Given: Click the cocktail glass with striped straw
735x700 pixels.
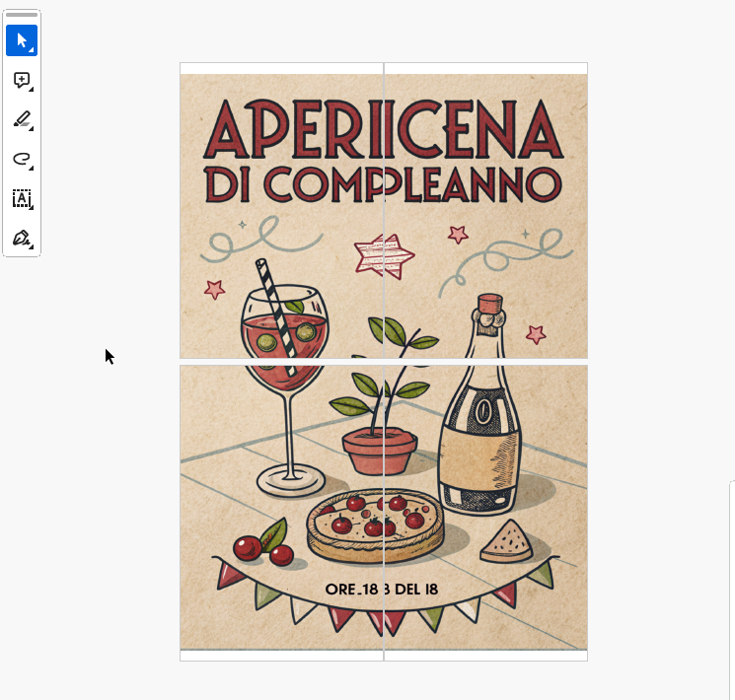Looking at the screenshot, I should tap(286, 355).
